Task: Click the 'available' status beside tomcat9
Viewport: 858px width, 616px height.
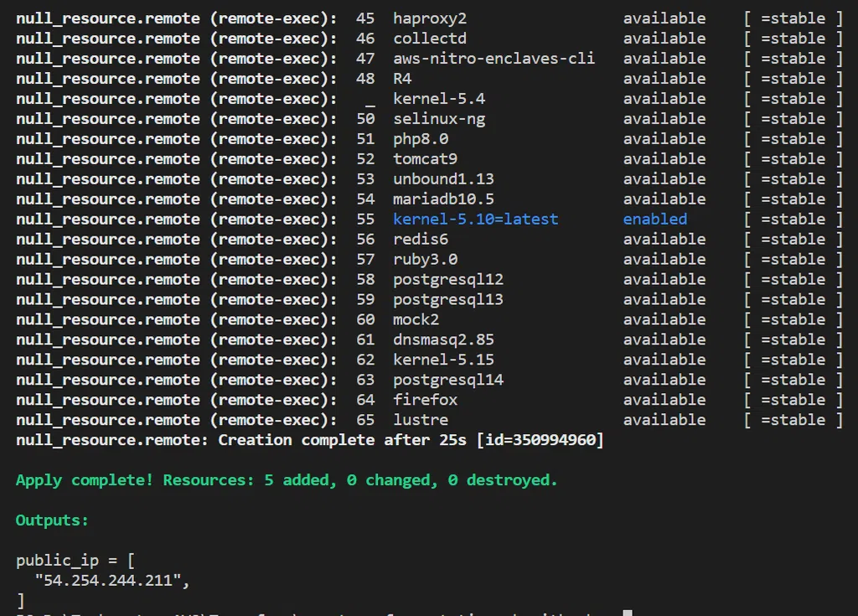Action: (664, 158)
